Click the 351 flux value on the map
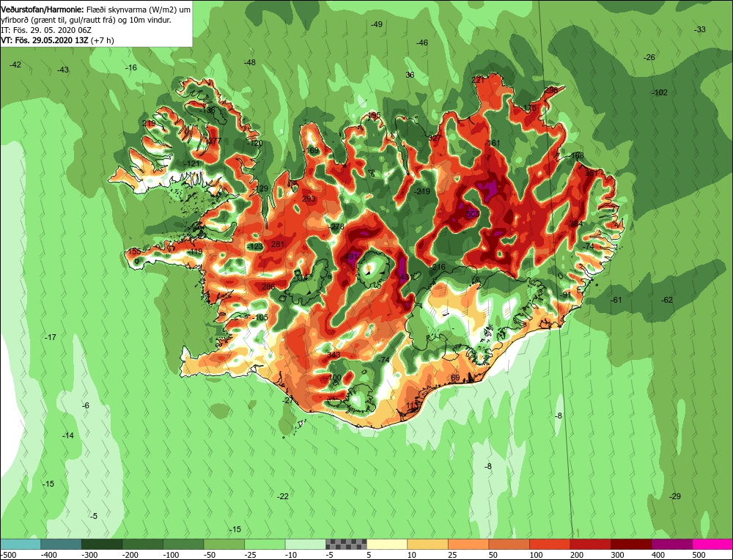The image size is (733, 560). pyautogui.click(x=592, y=173)
